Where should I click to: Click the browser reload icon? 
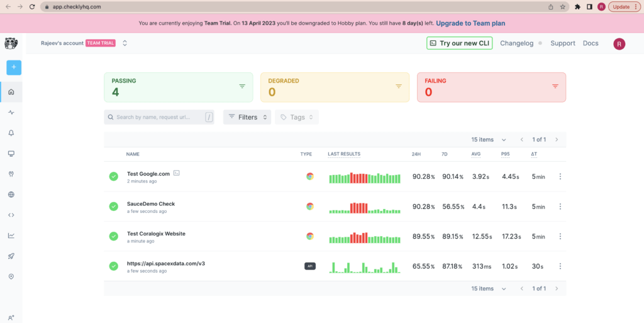click(x=32, y=6)
